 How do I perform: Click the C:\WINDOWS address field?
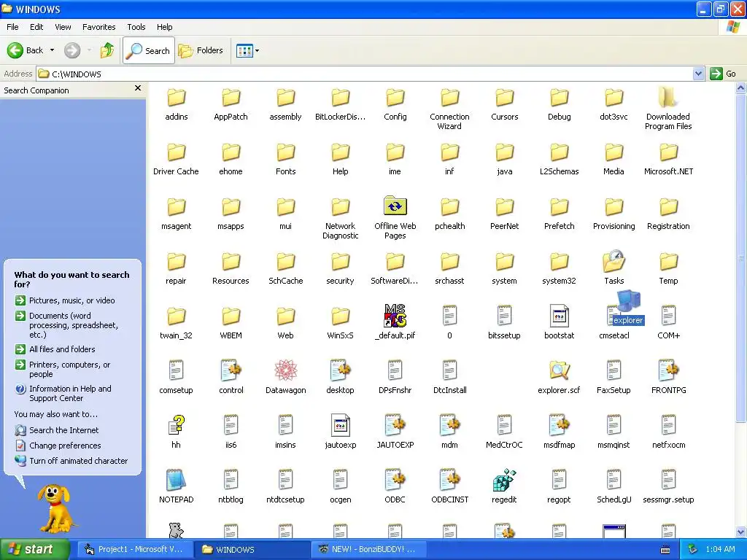click(x=365, y=74)
